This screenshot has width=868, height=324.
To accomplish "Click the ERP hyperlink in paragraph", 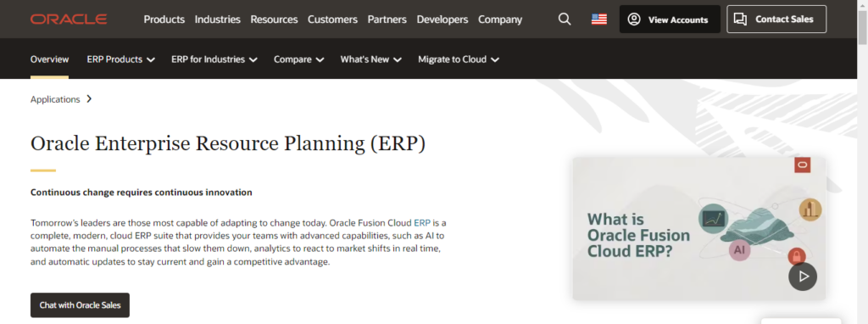I will pos(422,223).
